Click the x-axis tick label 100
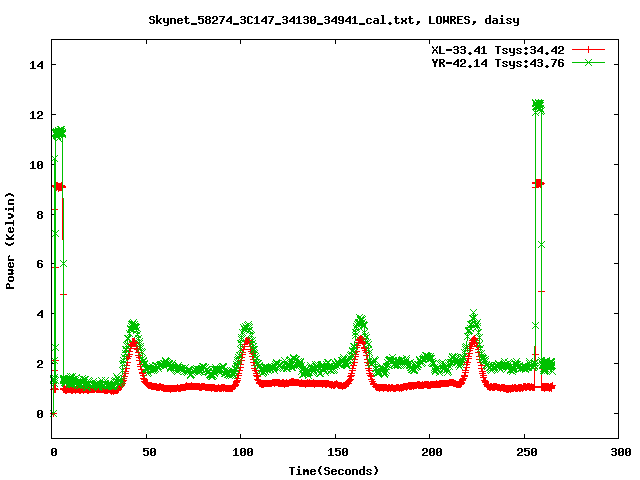The image size is (640, 480). coord(243,452)
